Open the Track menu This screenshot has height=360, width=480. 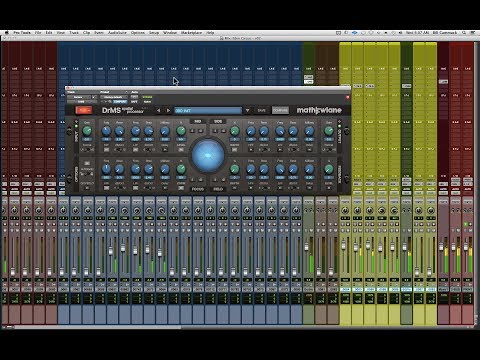(x=74, y=33)
